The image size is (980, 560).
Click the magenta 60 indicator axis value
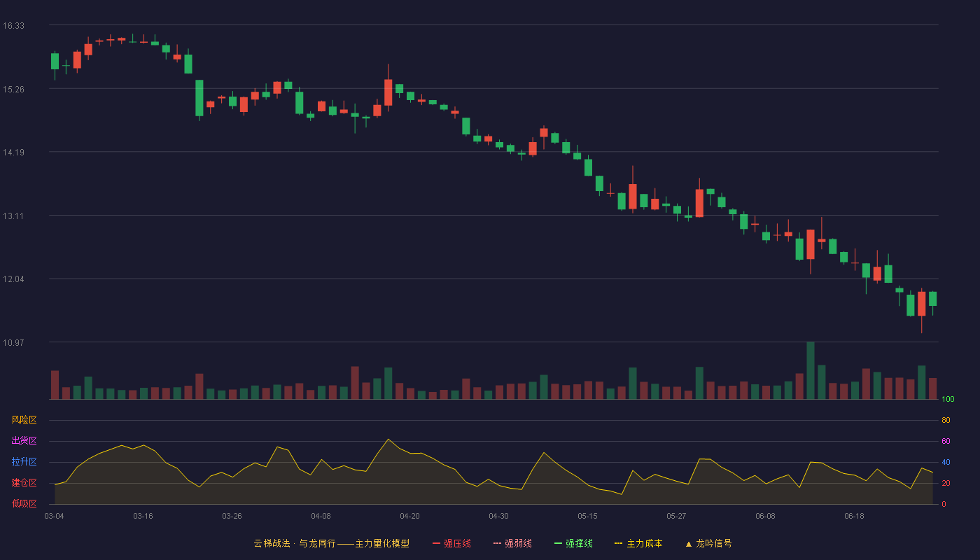(x=946, y=441)
